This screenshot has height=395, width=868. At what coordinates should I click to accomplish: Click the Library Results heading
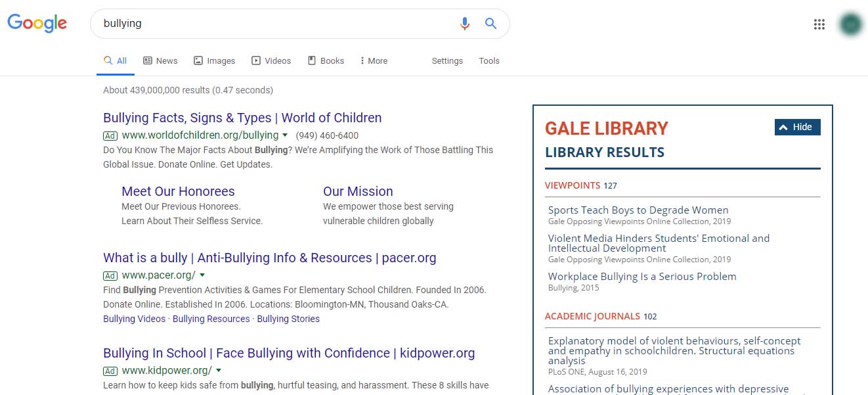605,152
